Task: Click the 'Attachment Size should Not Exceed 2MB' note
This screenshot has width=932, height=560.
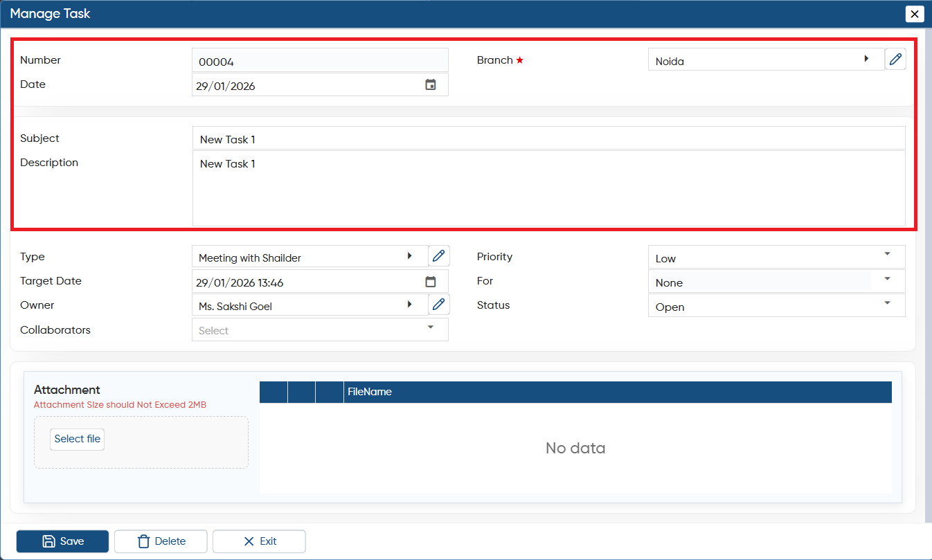Action: tap(120, 405)
